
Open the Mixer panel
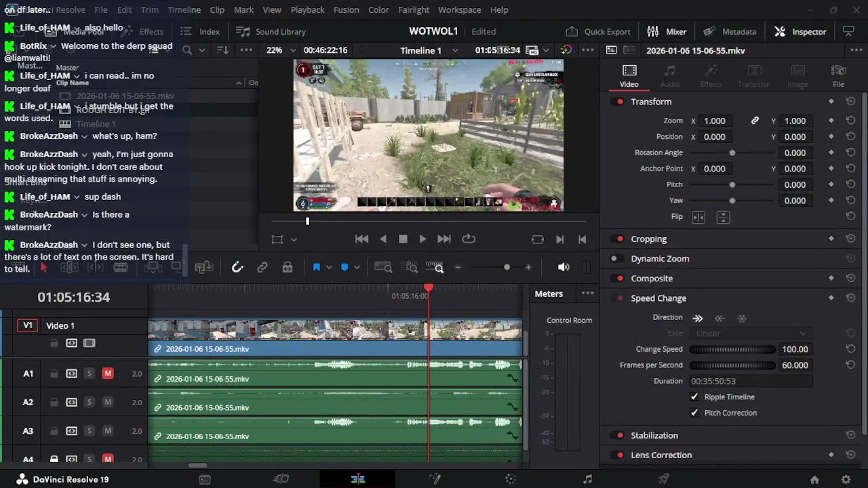667,32
